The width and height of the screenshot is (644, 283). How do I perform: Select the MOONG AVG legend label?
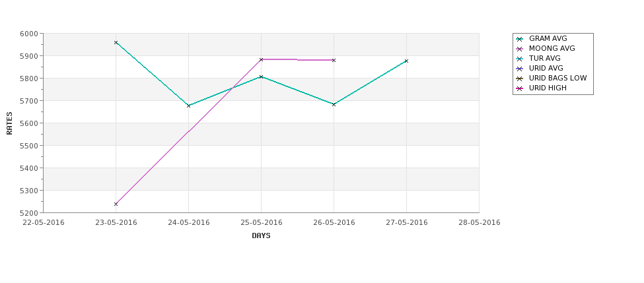point(552,48)
